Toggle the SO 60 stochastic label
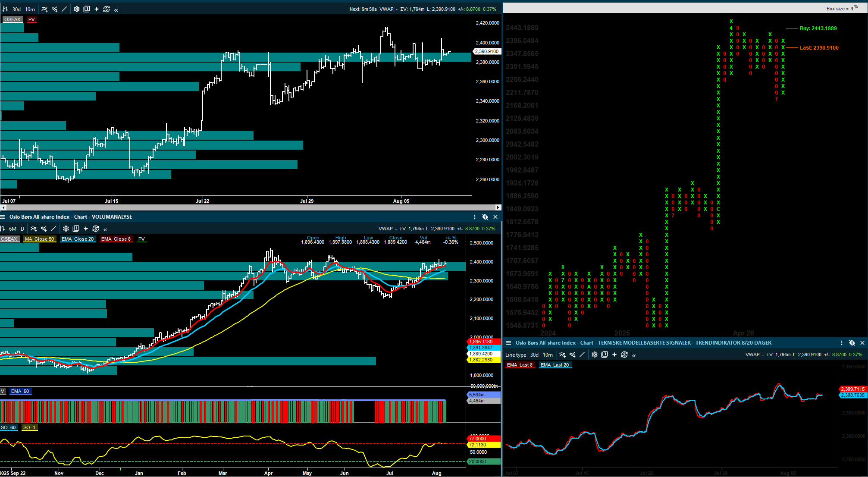The height and width of the screenshot is (477, 868). (8, 427)
